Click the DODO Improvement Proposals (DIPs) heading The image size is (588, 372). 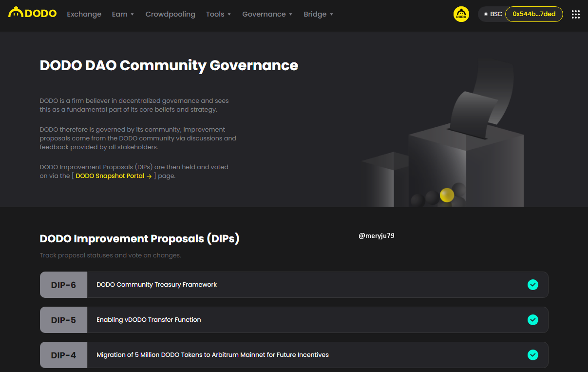point(139,239)
